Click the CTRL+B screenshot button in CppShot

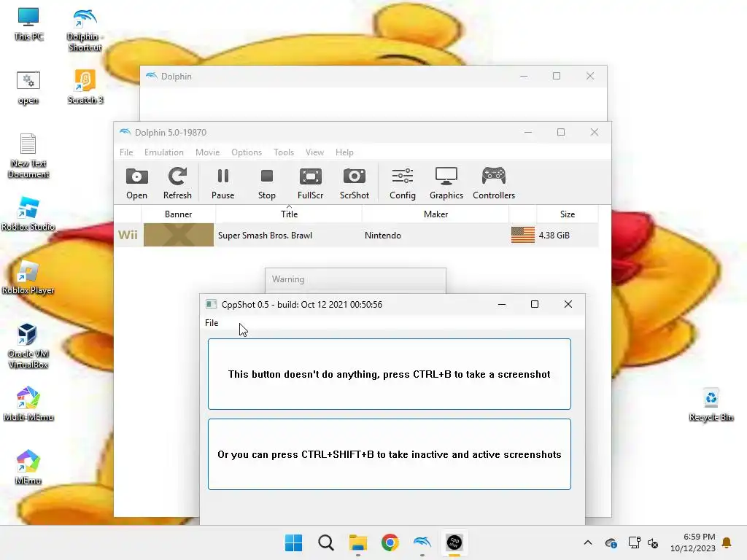pyautogui.click(x=390, y=374)
